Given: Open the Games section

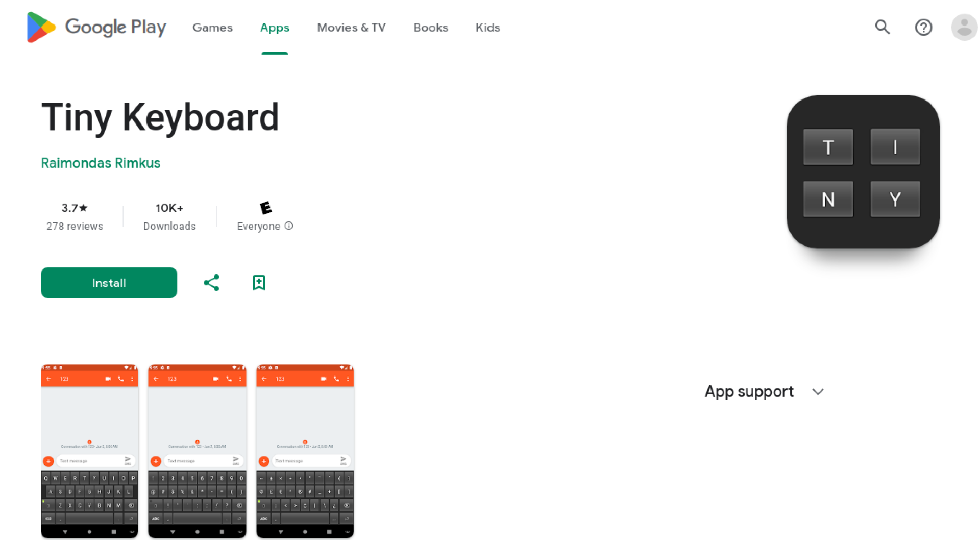Looking at the screenshot, I should (212, 28).
